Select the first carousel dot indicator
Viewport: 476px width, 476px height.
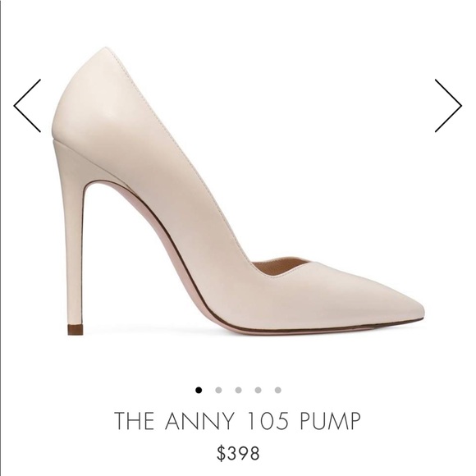199,390
